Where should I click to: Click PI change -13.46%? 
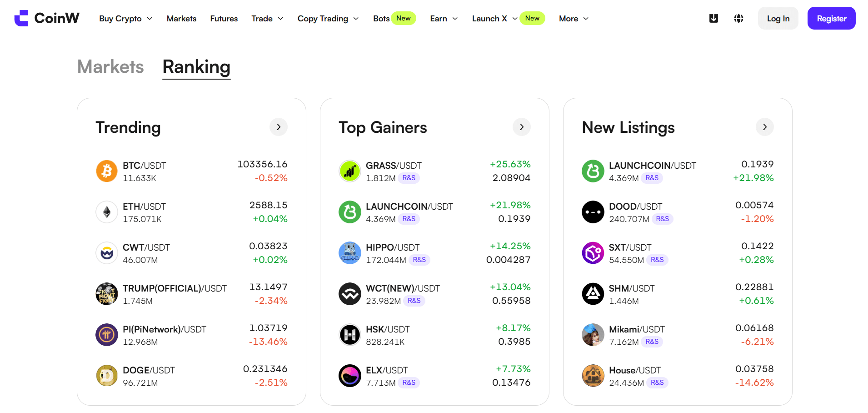(x=268, y=342)
